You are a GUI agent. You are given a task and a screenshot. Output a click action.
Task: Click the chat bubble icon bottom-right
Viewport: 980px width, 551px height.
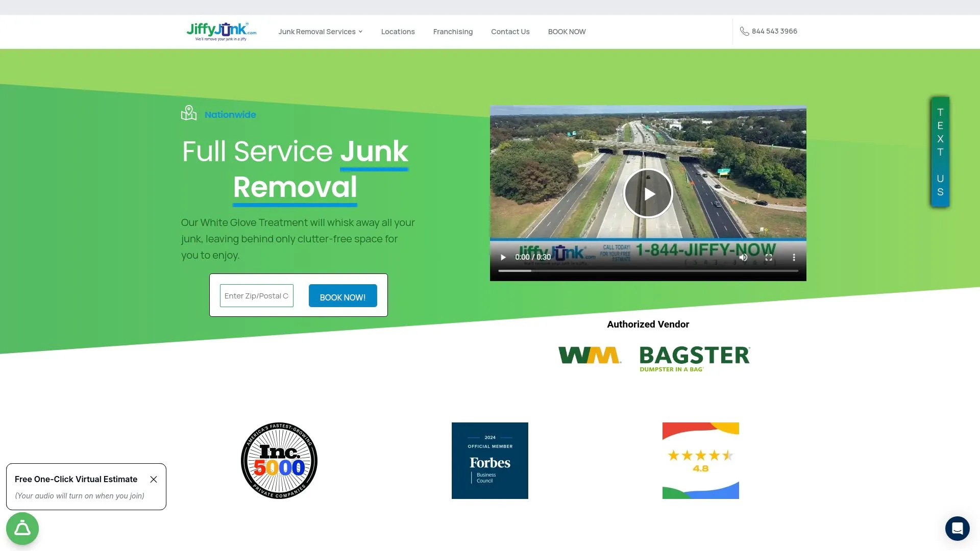pos(956,527)
